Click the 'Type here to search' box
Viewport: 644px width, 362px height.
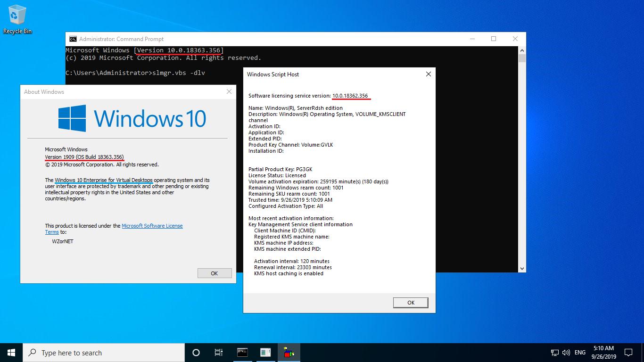104,353
